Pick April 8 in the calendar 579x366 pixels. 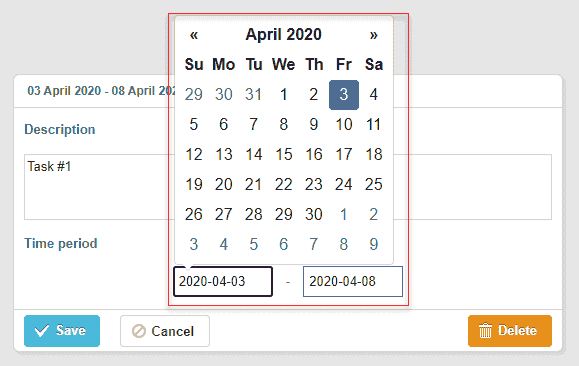coord(284,124)
